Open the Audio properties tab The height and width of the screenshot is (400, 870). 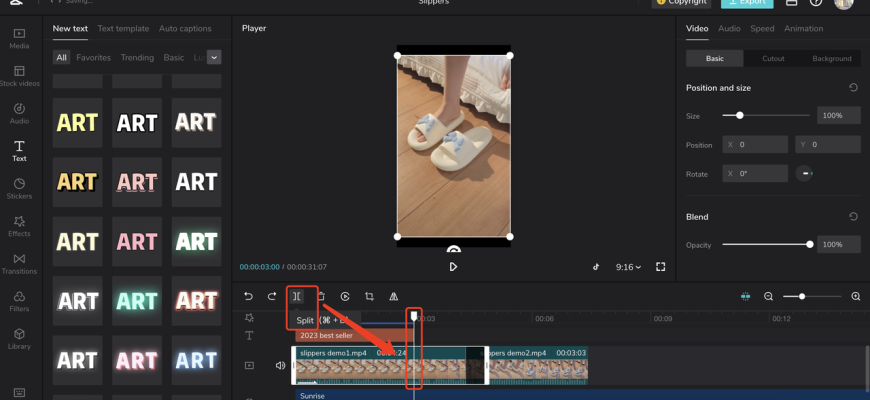729,28
